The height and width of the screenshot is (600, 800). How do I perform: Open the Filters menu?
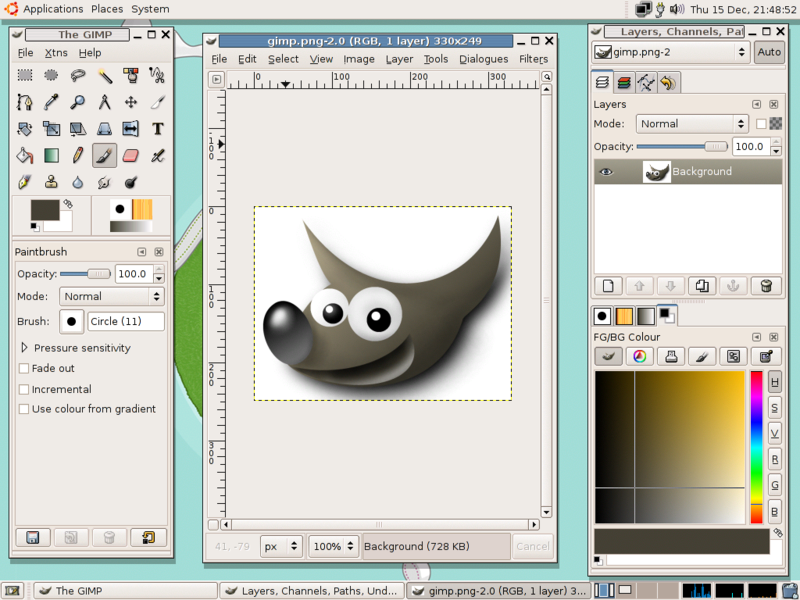click(x=533, y=59)
